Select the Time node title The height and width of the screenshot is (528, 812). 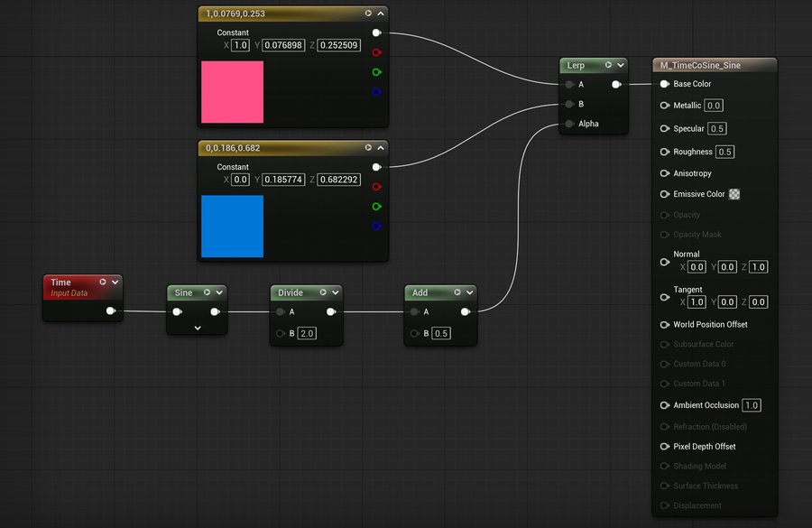pyautogui.click(x=60, y=283)
